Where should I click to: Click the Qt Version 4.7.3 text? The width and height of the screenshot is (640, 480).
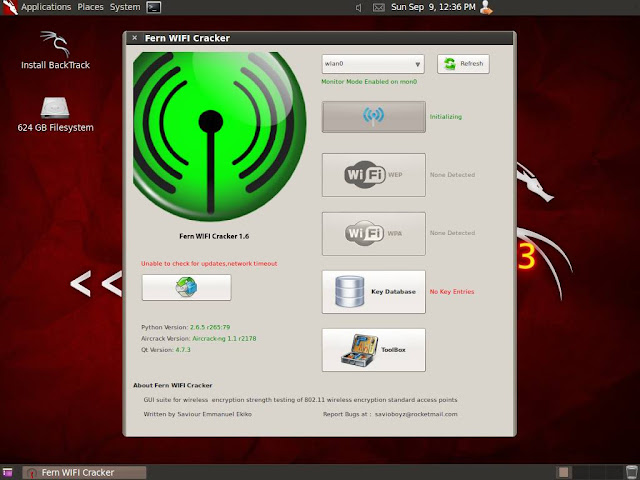click(166, 350)
